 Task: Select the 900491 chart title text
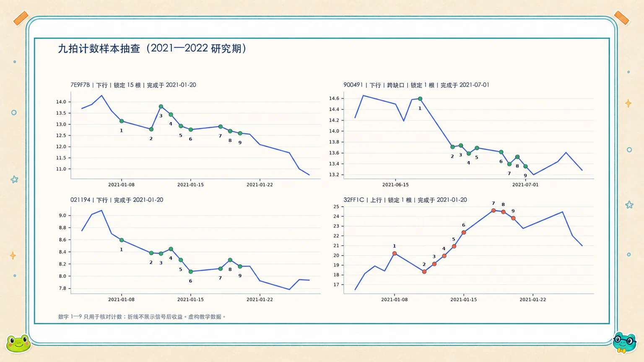[416, 85]
